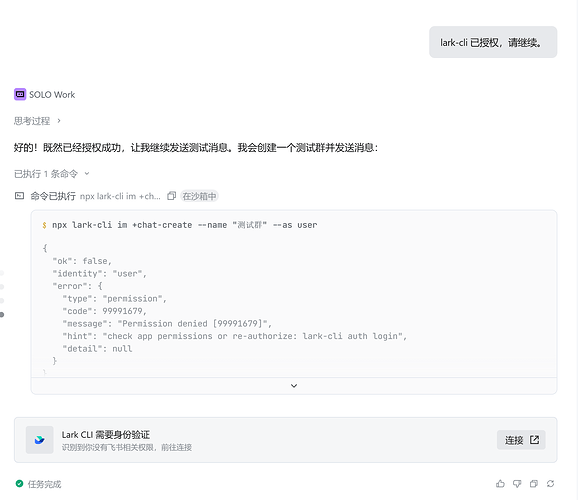Click the 'Lark CLI 需要身份验证' title
588x500 pixels.
pos(106,435)
